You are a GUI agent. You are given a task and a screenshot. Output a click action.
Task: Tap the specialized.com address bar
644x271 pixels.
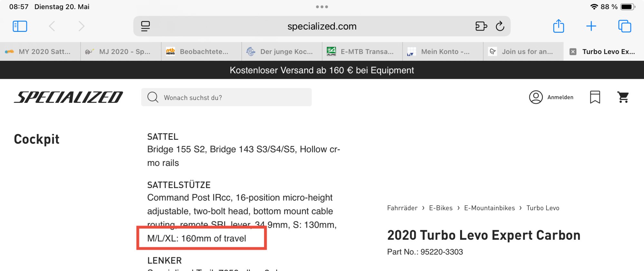(322, 26)
